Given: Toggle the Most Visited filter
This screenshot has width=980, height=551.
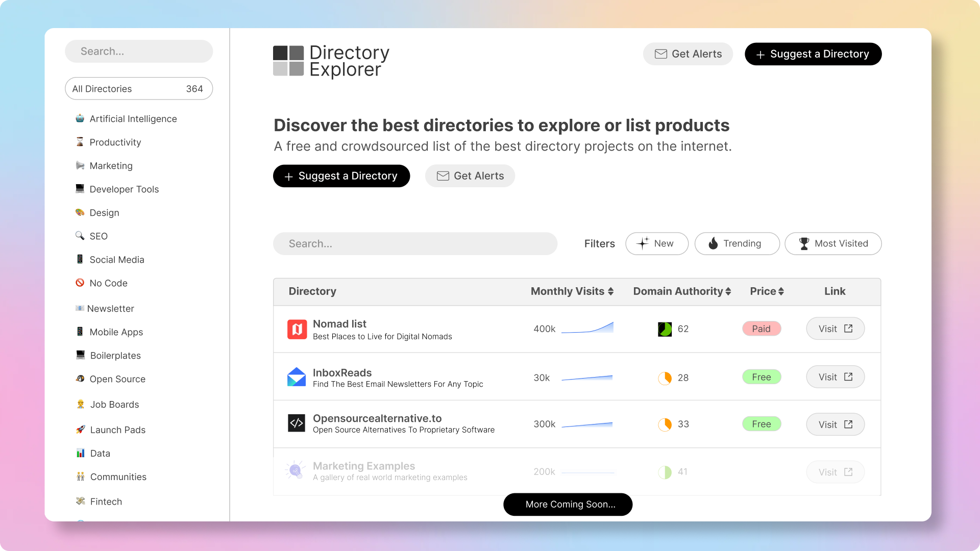Looking at the screenshot, I should [x=833, y=244].
